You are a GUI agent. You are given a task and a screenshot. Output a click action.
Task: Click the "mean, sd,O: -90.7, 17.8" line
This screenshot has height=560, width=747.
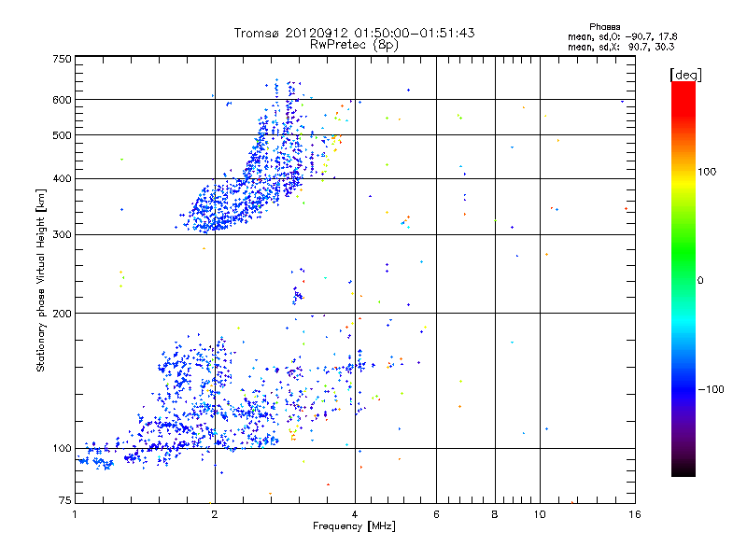(622, 36)
